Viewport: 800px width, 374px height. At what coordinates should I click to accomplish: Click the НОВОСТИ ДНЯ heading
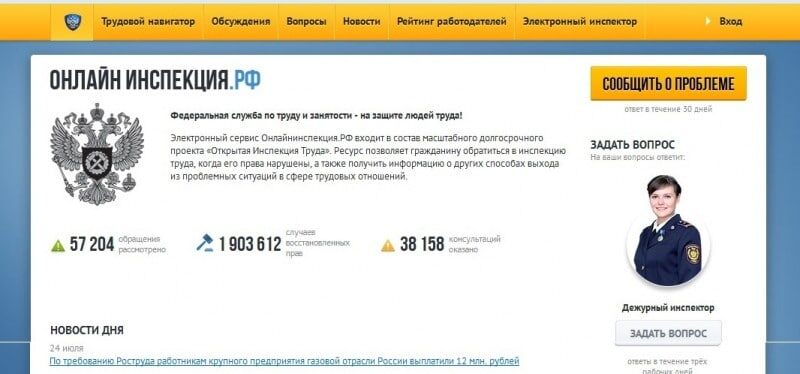(x=87, y=330)
